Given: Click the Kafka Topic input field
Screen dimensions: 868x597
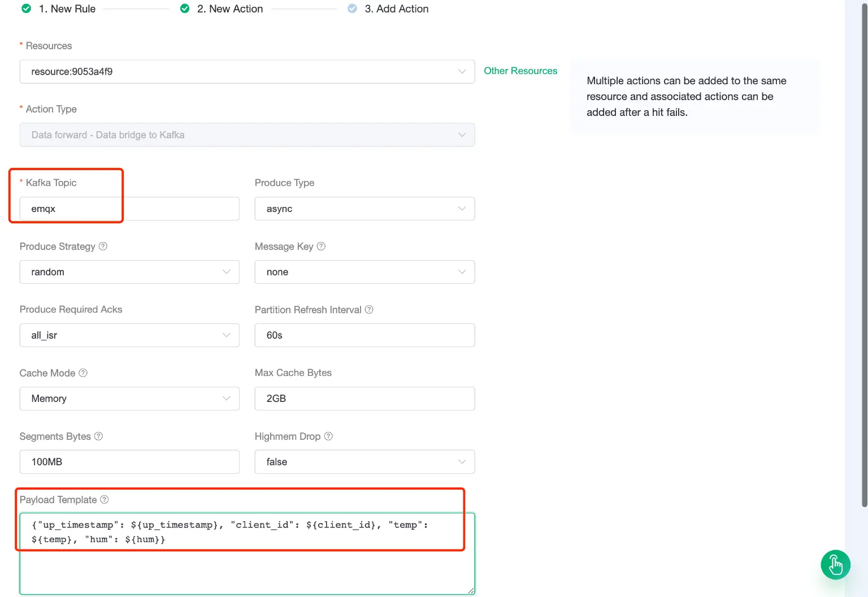Looking at the screenshot, I should click(x=129, y=209).
